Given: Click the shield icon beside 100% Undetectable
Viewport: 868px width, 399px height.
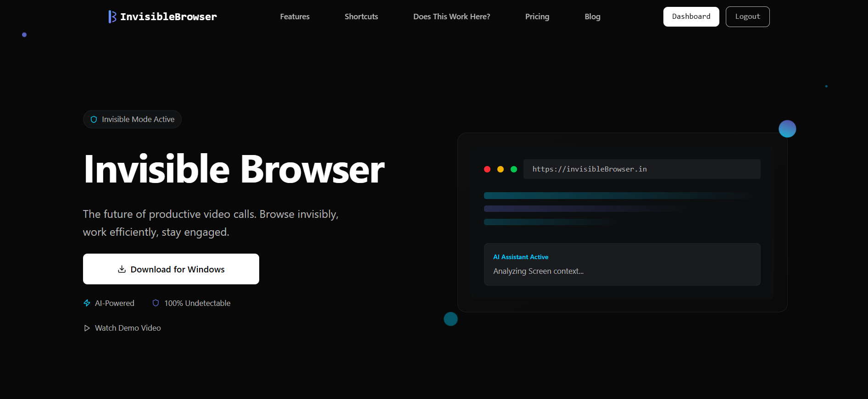Looking at the screenshot, I should [x=156, y=303].
